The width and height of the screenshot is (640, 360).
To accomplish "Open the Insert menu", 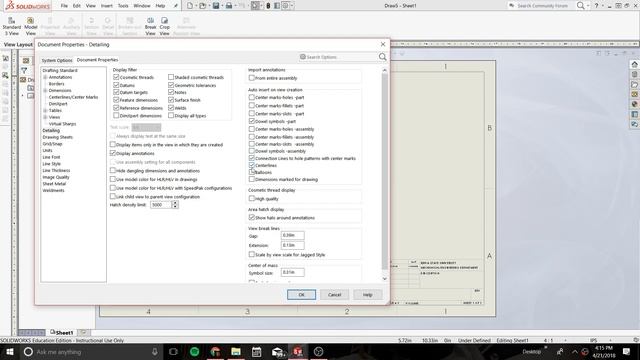I will [x=107, y=6].
